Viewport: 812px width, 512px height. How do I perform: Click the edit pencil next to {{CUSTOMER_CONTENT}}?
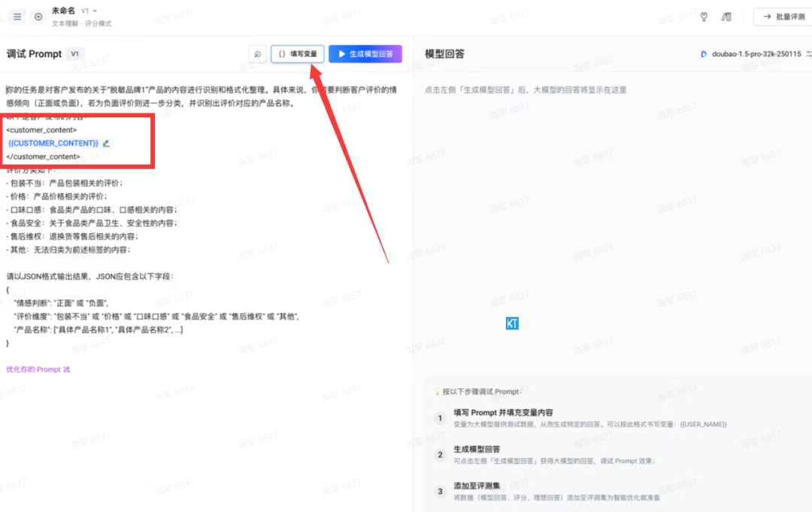click(106, 143)
